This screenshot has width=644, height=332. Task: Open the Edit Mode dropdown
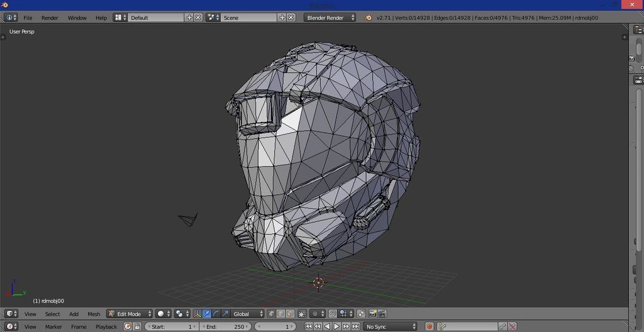pyautogui.click(x=130, y=314)
